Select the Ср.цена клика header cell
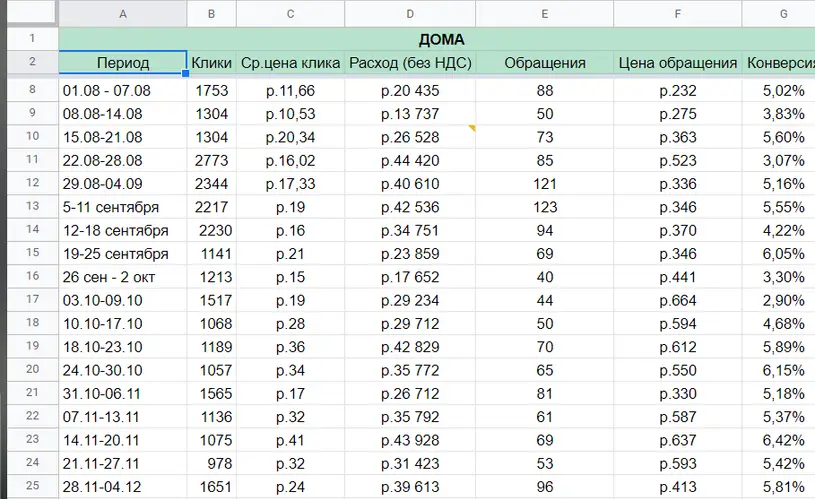Viewport: 815px width, 499px height. click(x=291, y=62)
